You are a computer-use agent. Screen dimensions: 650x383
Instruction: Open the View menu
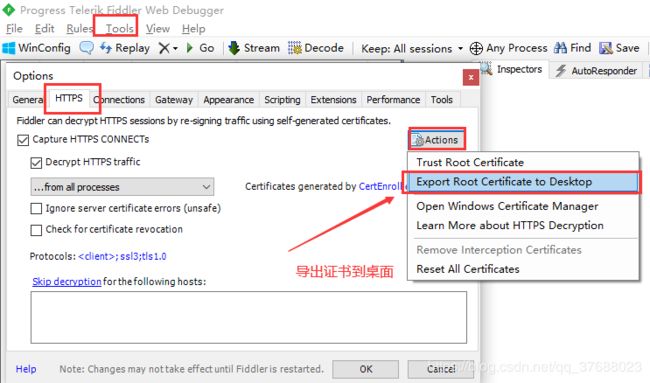click(x=158, y=29)
